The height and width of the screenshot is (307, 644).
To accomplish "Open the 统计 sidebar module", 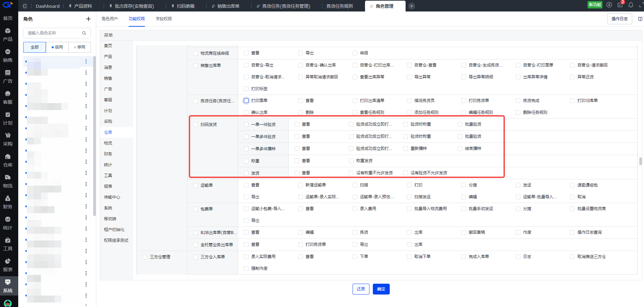I will (8, 223).
